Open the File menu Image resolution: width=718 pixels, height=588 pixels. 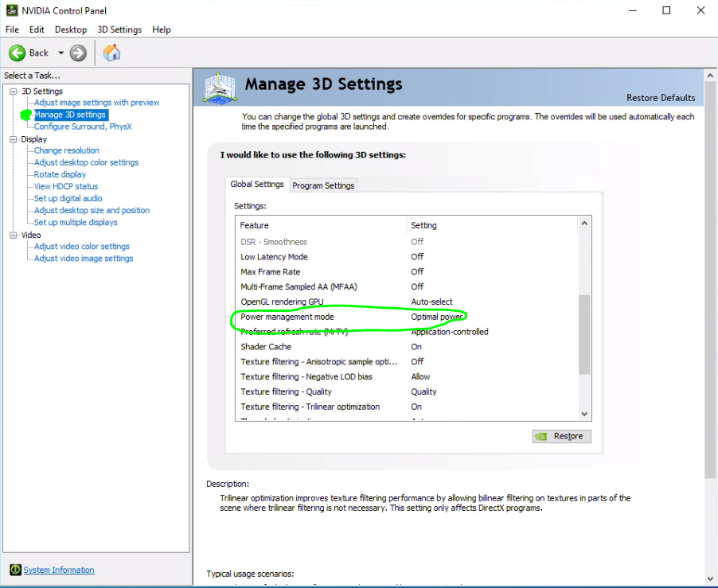pos(13,29)
